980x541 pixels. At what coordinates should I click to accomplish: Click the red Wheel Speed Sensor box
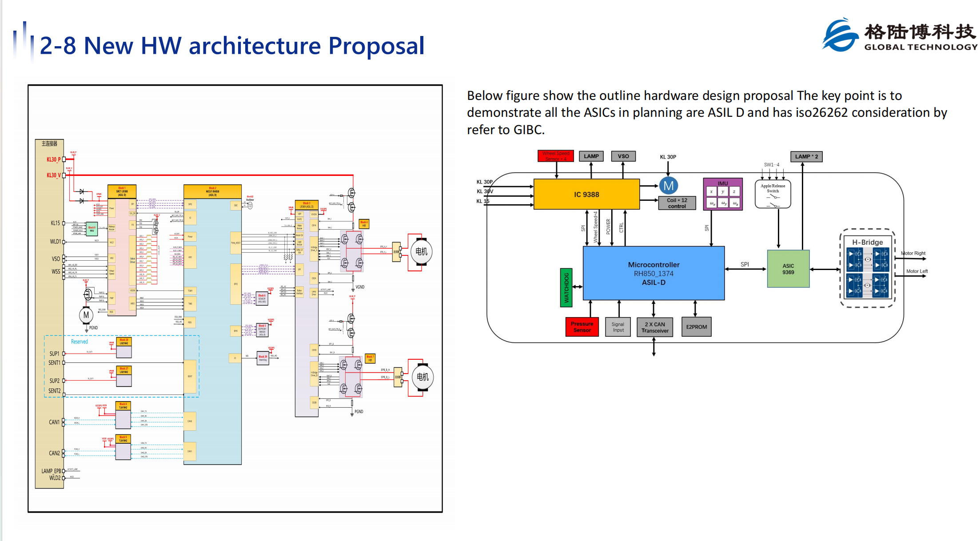pyautogui.click(x=556, y=156)
